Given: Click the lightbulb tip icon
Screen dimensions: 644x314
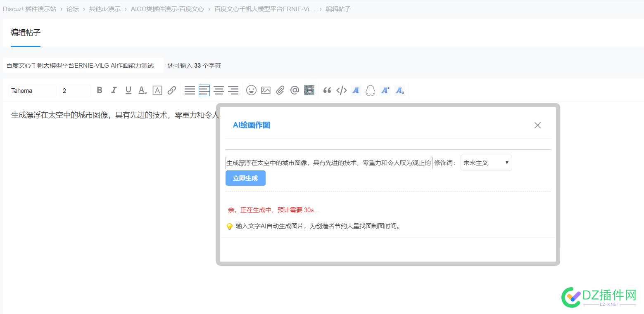Looking at the screenshot, I should tap(230, 226).
